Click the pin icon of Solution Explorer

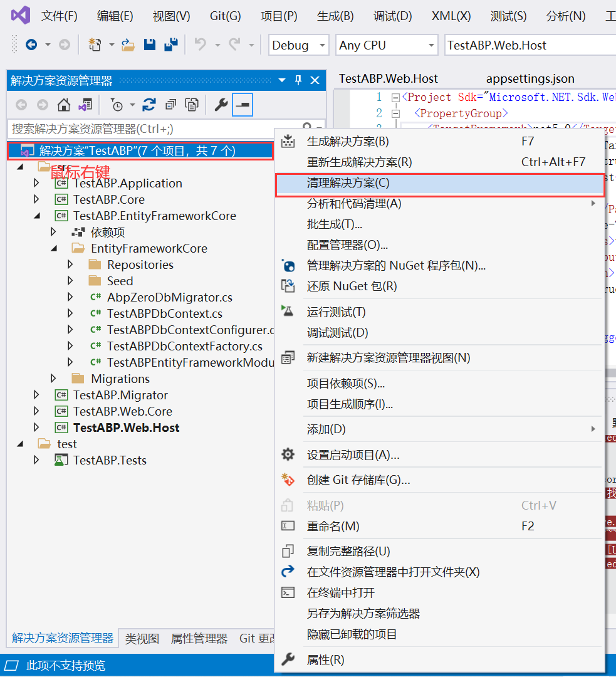point(298,80)
